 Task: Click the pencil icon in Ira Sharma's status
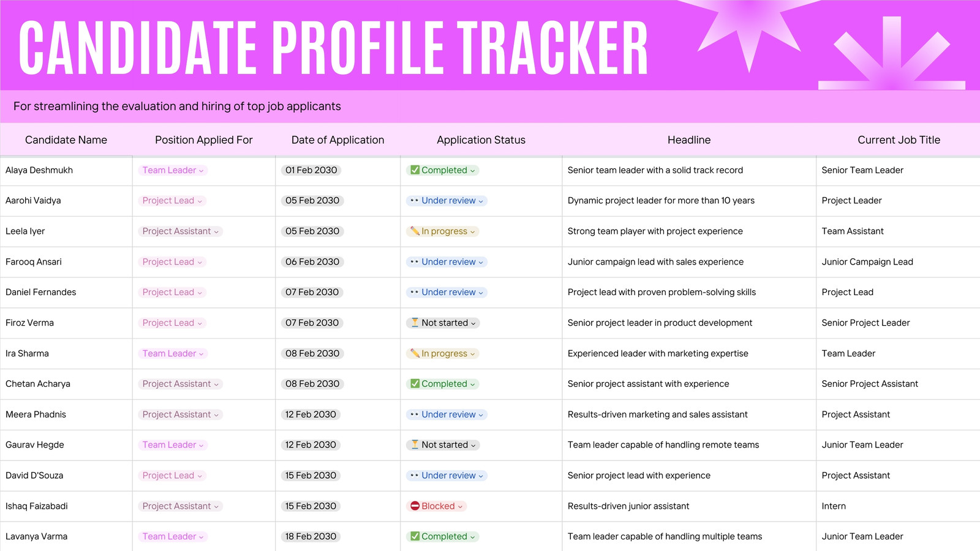click(x=415, y=353)
